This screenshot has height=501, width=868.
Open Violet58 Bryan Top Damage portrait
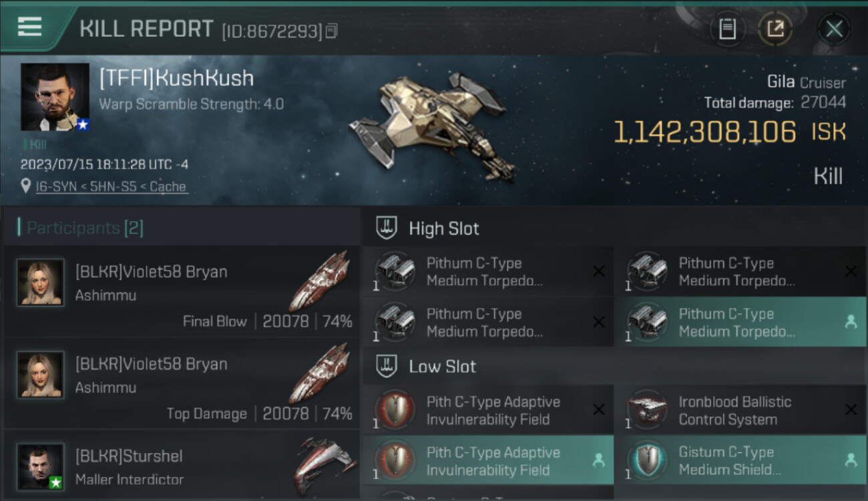(x=40, y=375)
